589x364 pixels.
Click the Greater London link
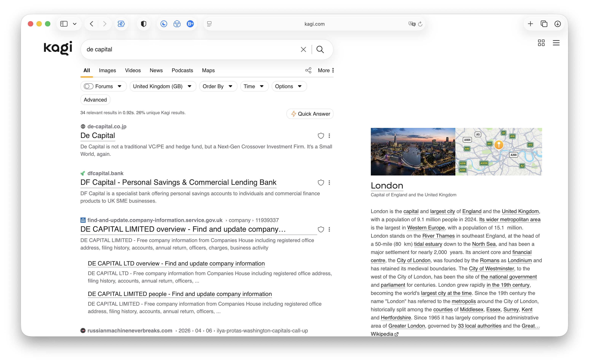407,326
